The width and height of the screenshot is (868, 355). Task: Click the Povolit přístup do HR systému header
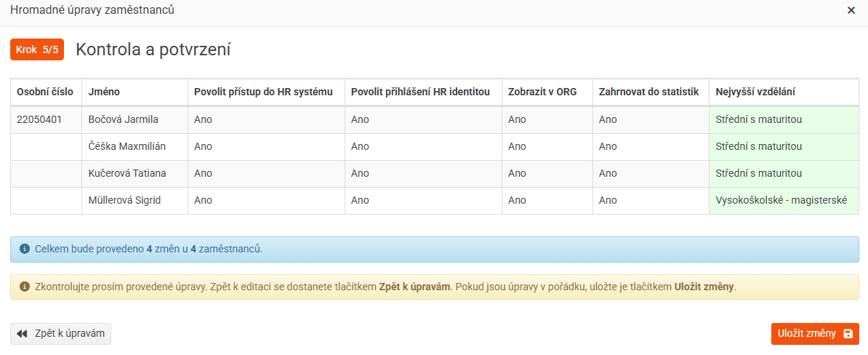(x=263, y=92)
